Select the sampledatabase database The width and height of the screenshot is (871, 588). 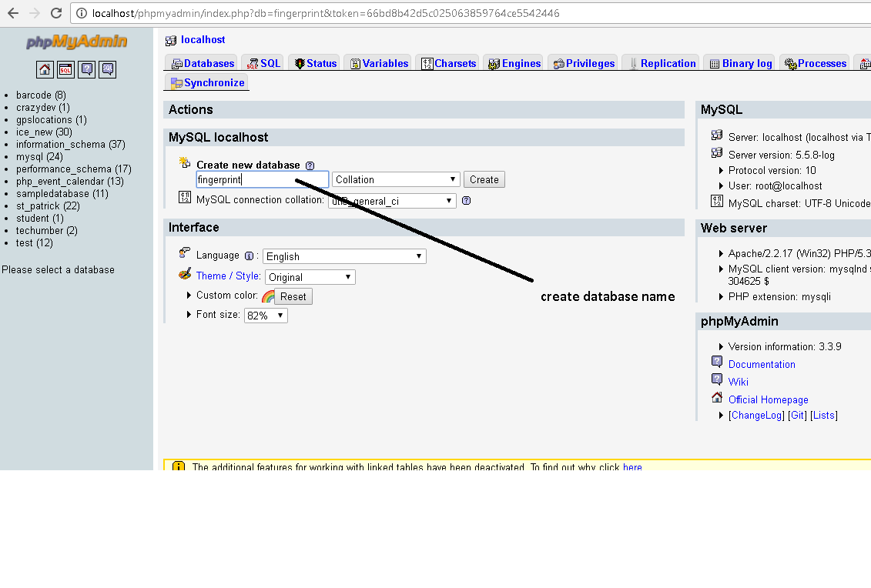point(62,194)
